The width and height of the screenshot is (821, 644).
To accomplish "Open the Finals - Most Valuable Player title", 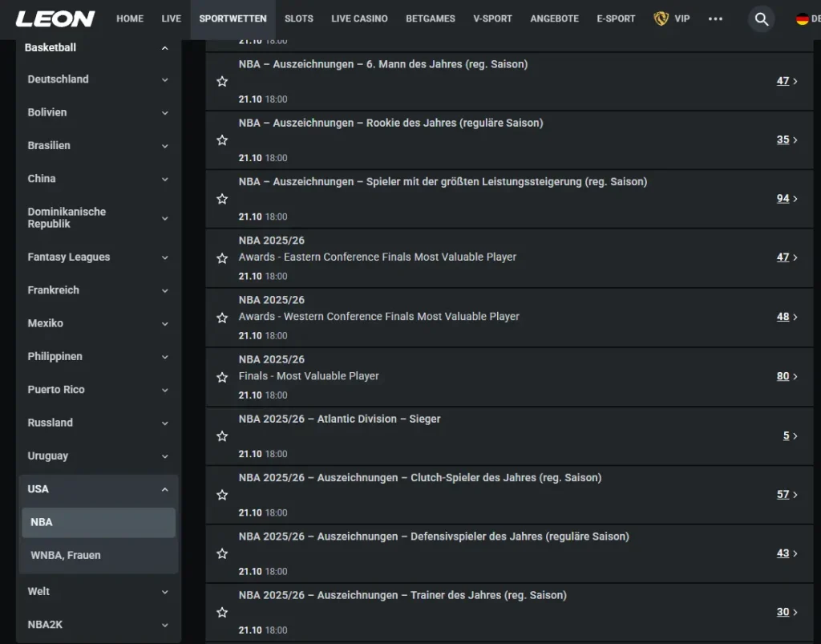I will click(x=309, y=376).
